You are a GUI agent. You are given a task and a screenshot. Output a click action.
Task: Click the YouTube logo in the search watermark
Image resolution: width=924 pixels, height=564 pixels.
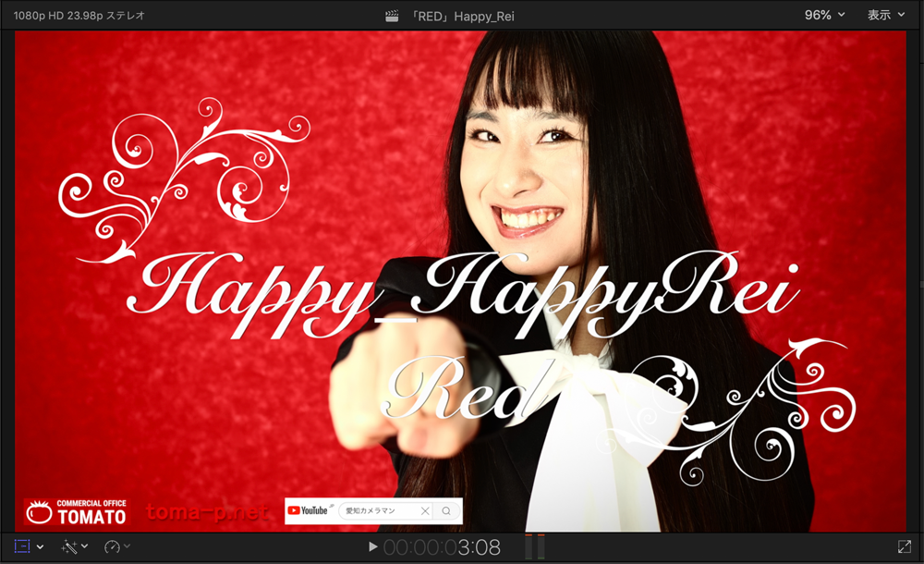[294, 509]
